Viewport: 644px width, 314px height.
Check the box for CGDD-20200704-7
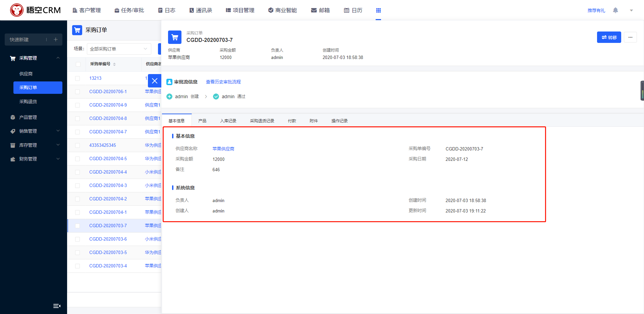(x=77, y=132)
